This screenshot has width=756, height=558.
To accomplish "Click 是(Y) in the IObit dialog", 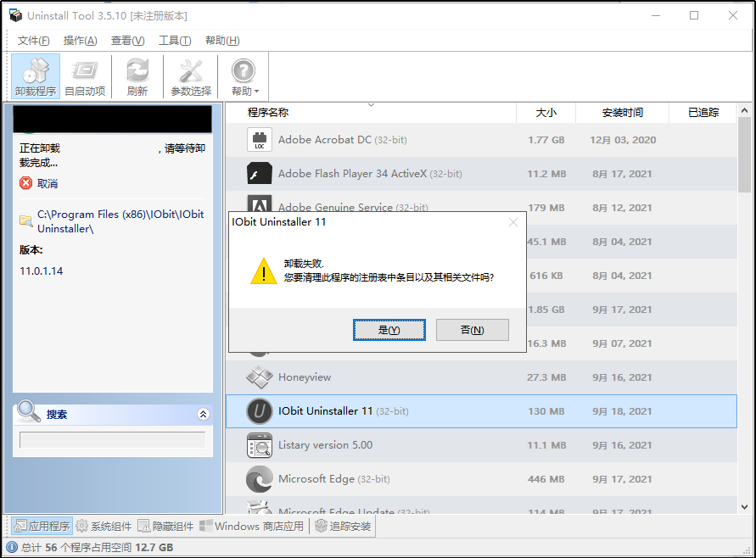I will click(x=389, y=330).
